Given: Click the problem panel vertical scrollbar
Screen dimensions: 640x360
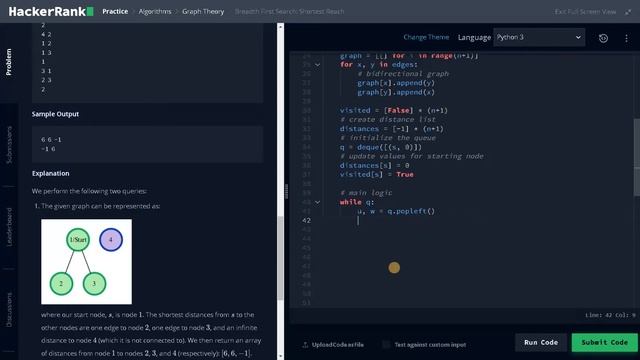Looking at the screenshot, I should [x=280, y=258].
